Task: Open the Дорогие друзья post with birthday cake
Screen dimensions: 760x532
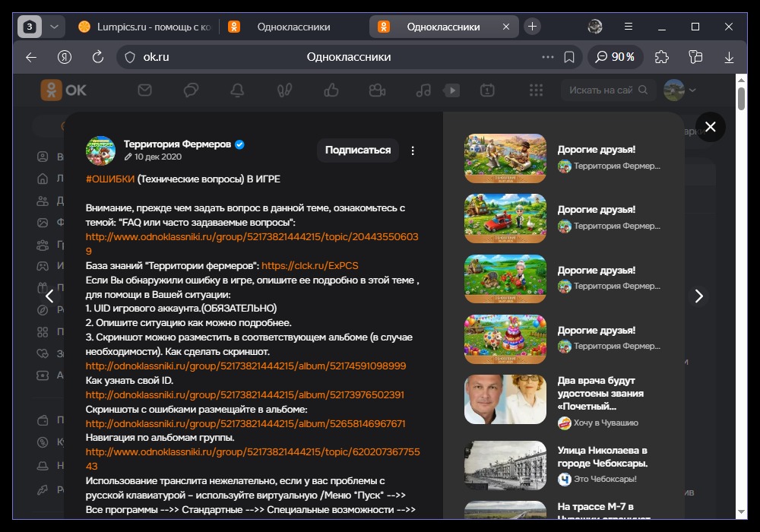Action: 505,339
